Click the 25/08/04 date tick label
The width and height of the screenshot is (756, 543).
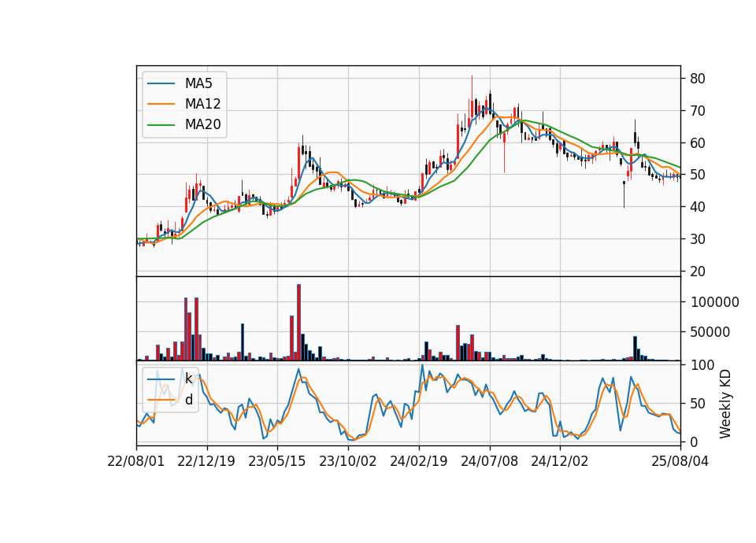(x=680, y=461)
